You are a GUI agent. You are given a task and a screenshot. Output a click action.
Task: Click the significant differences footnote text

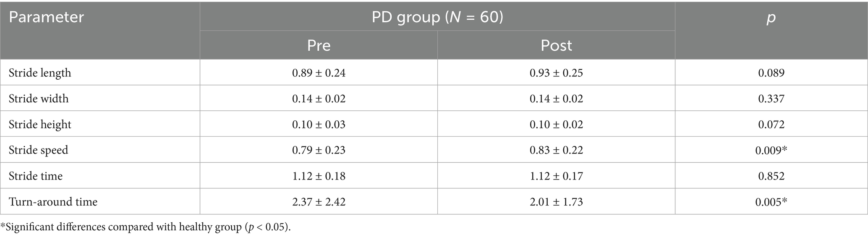click(145, 227)
